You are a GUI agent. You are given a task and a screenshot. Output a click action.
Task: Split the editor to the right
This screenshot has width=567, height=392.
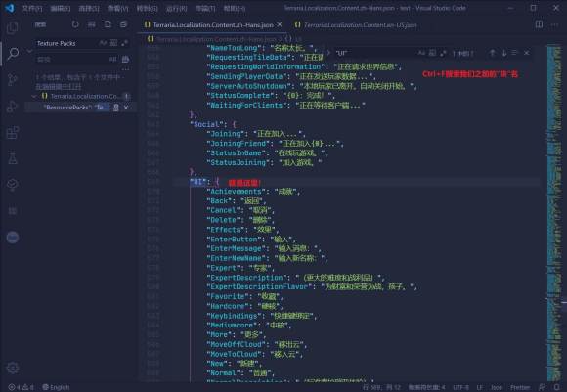(x=539, y=24)
